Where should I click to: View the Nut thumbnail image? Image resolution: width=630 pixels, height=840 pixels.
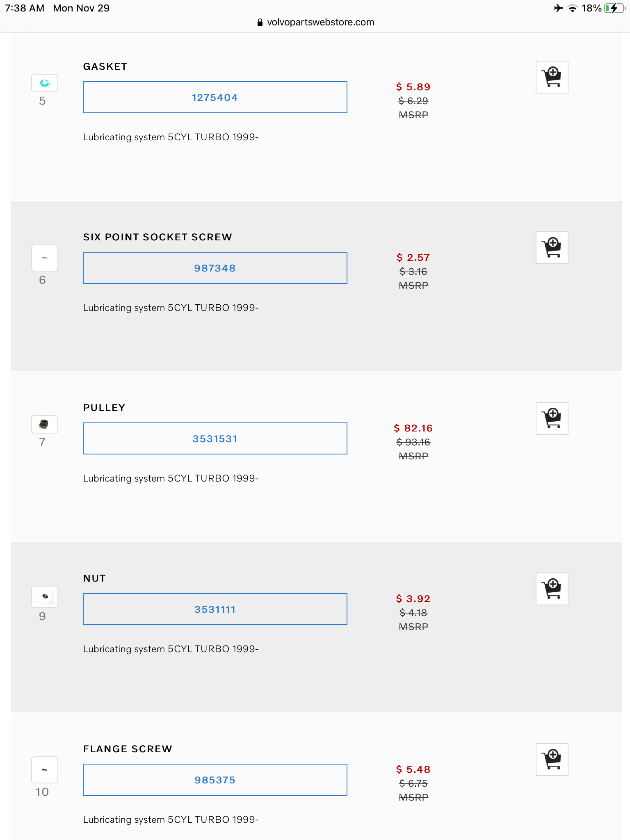pos(45,596)
